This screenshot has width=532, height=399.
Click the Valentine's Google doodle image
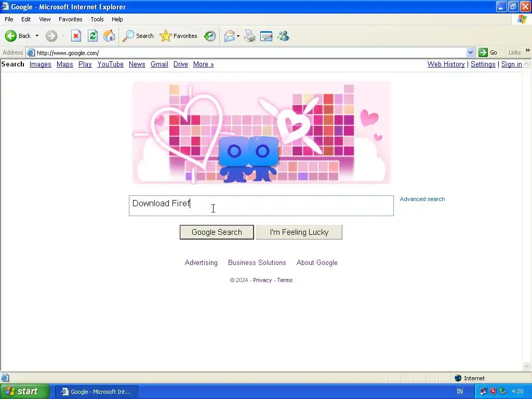[261, 132]
